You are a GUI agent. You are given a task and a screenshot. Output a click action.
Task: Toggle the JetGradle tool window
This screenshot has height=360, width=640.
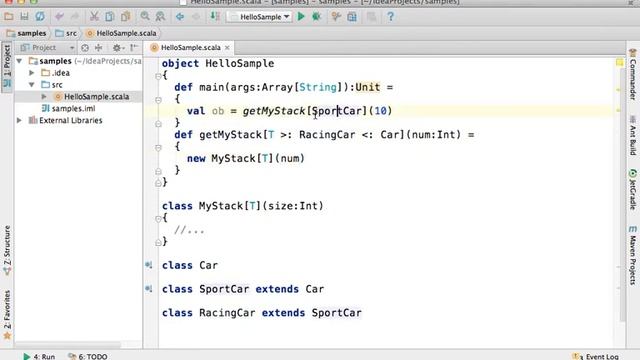coord(633,189)
